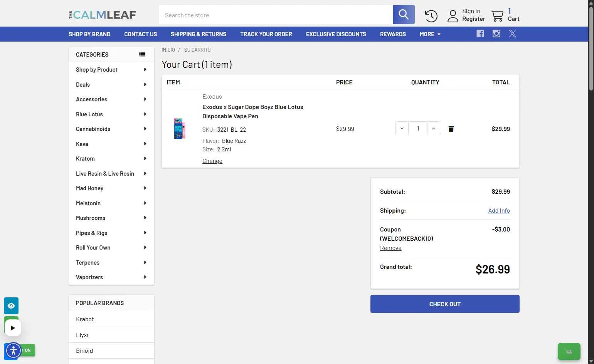Open Melatonin category

(111, 203)
